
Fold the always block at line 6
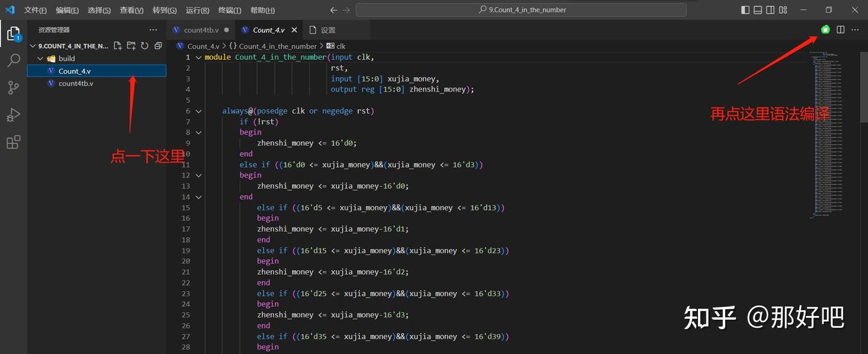coord(198,110)
